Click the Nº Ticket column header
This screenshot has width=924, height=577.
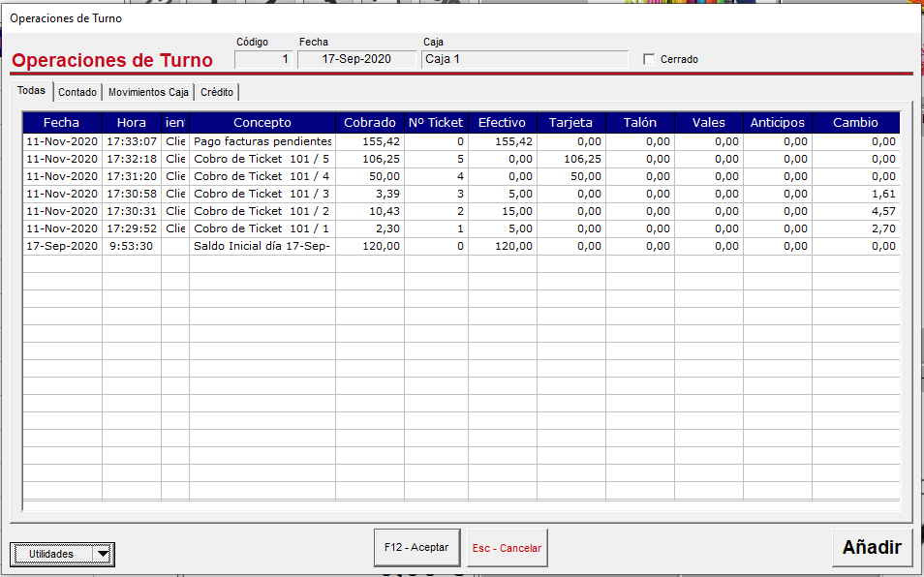[x=436, y=122]
